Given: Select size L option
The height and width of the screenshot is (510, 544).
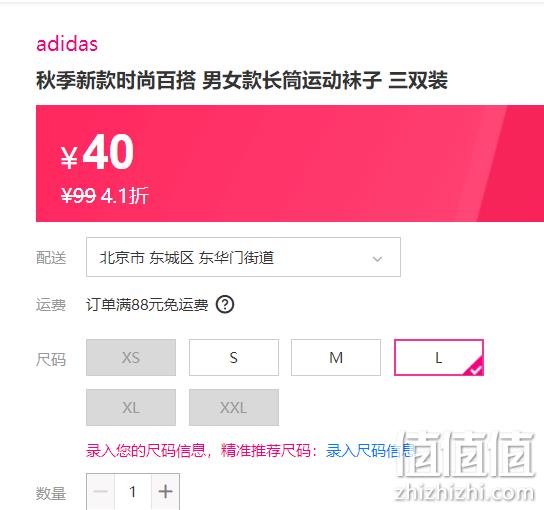Looking at the screenshot, I should 439,357.
